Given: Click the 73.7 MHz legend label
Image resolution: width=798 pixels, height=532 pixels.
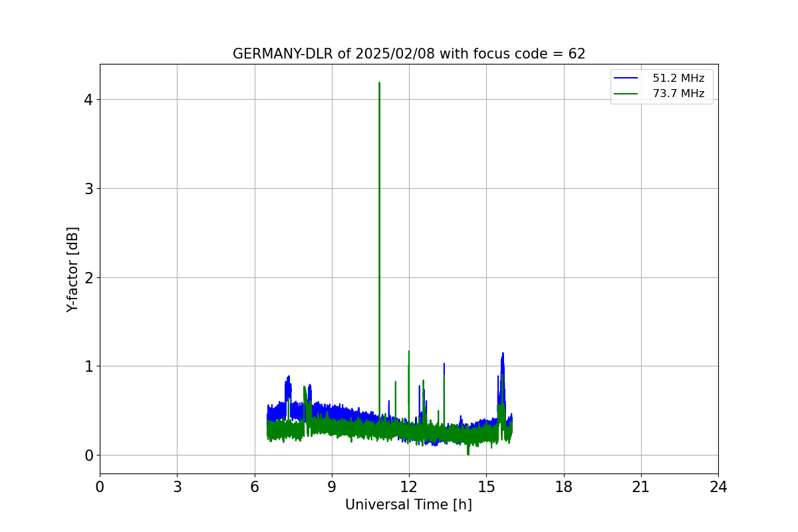Looking at the screenshot, I should click(x=678, y=94).
